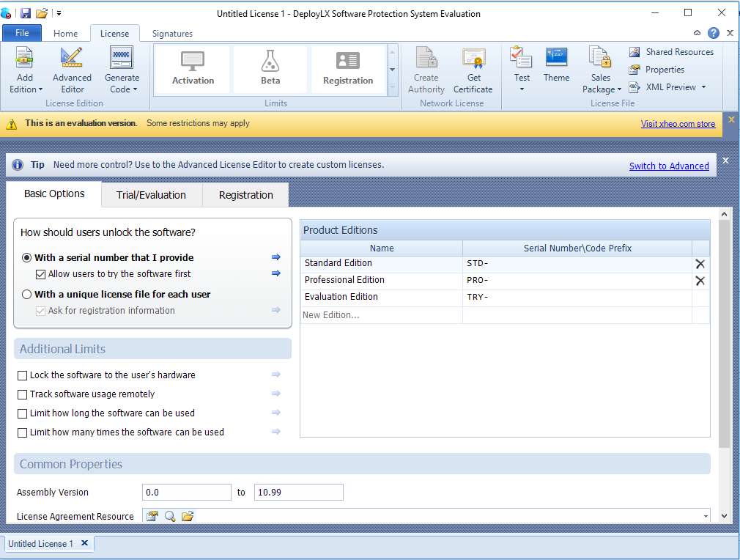Click the License Agreement magnifier icon
The height and width of the screenshot is (560, 740).
170,516
